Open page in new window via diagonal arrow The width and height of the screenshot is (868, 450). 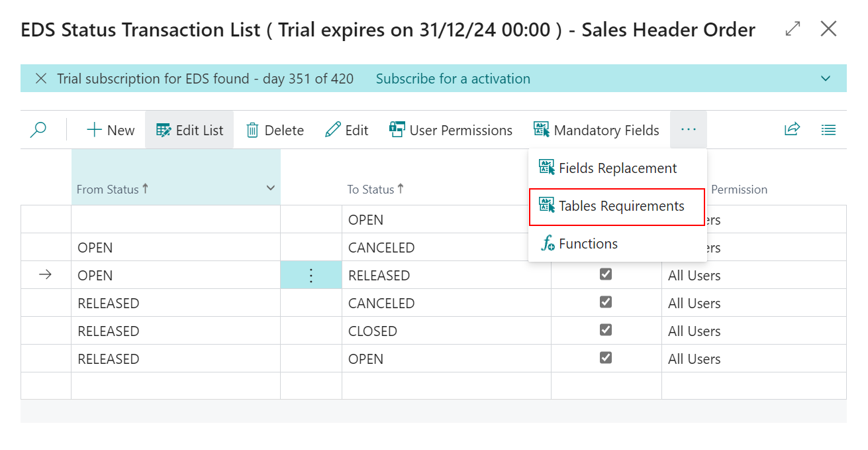click(x=792, y=29)
